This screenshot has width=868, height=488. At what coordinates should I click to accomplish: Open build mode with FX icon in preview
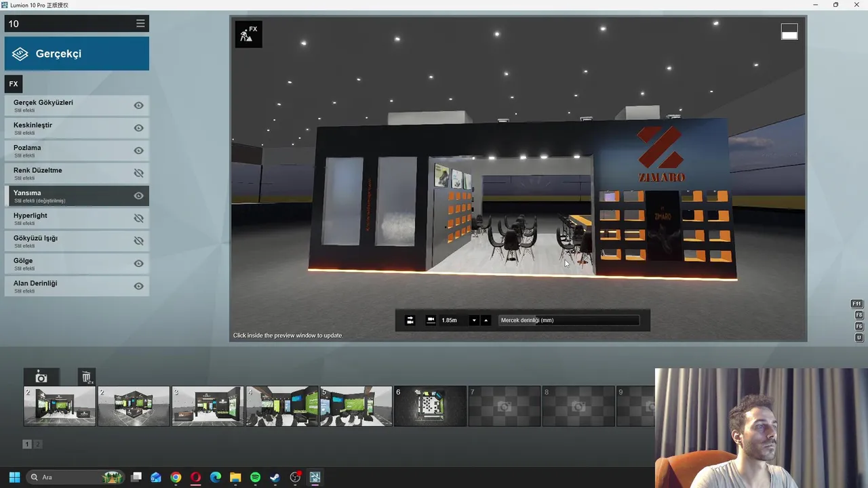click(x=249, y=34)
